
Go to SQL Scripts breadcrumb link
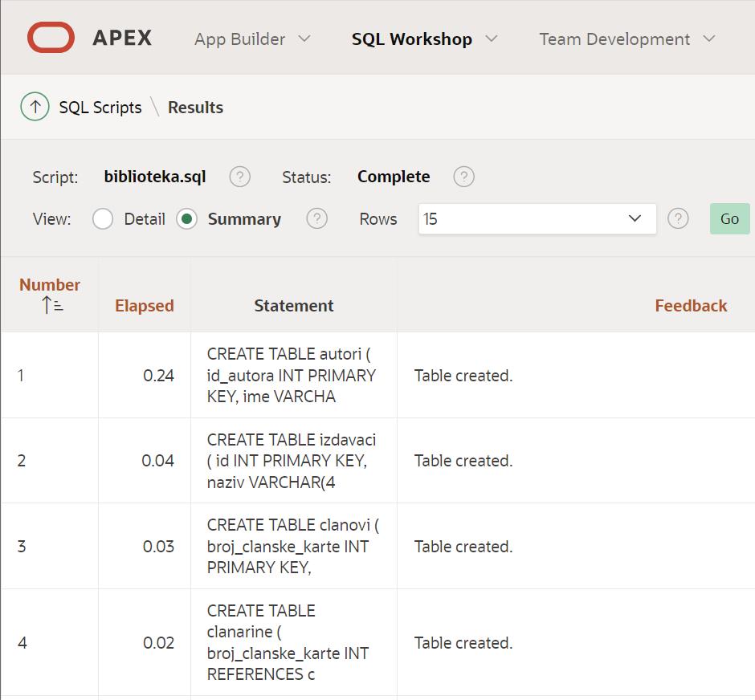point(100,107)
